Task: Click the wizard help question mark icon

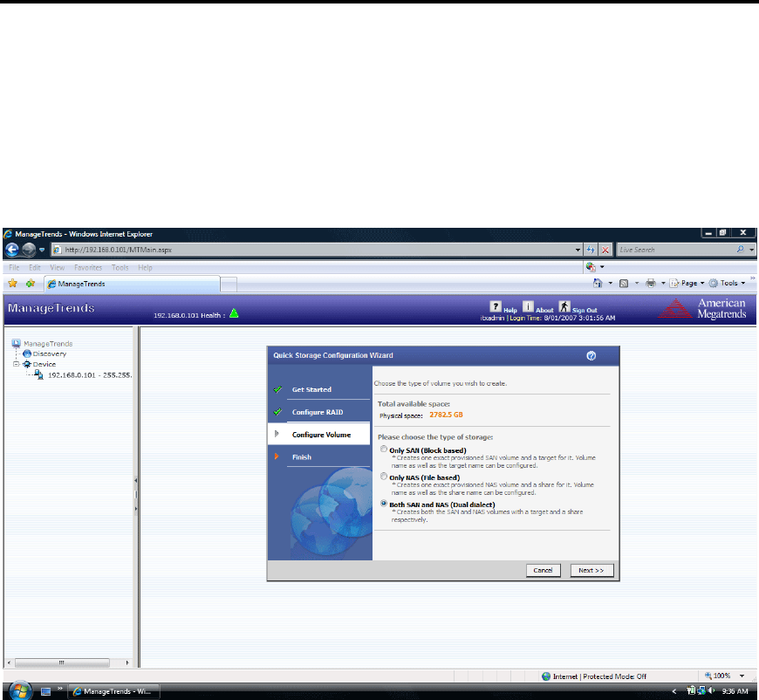Action: click(591, 355)
